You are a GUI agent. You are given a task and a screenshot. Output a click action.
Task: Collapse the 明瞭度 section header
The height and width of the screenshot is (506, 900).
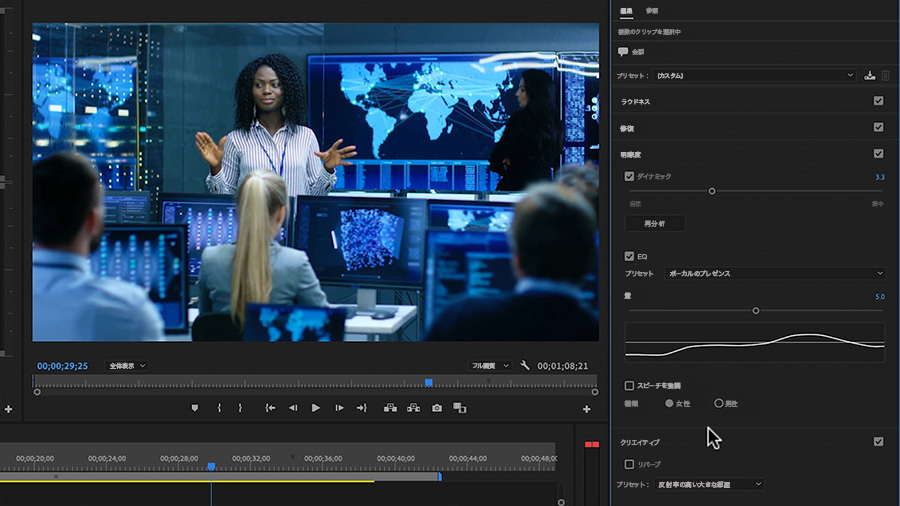pos(630,154)
